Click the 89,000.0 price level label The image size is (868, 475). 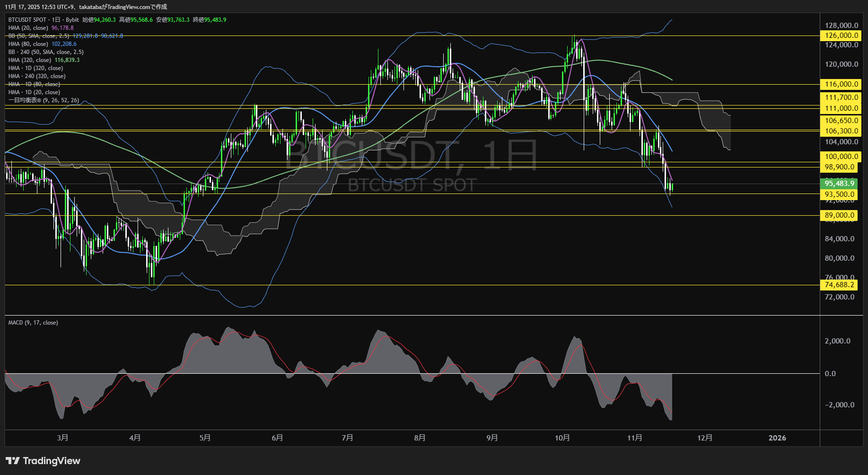pos(840,215)
